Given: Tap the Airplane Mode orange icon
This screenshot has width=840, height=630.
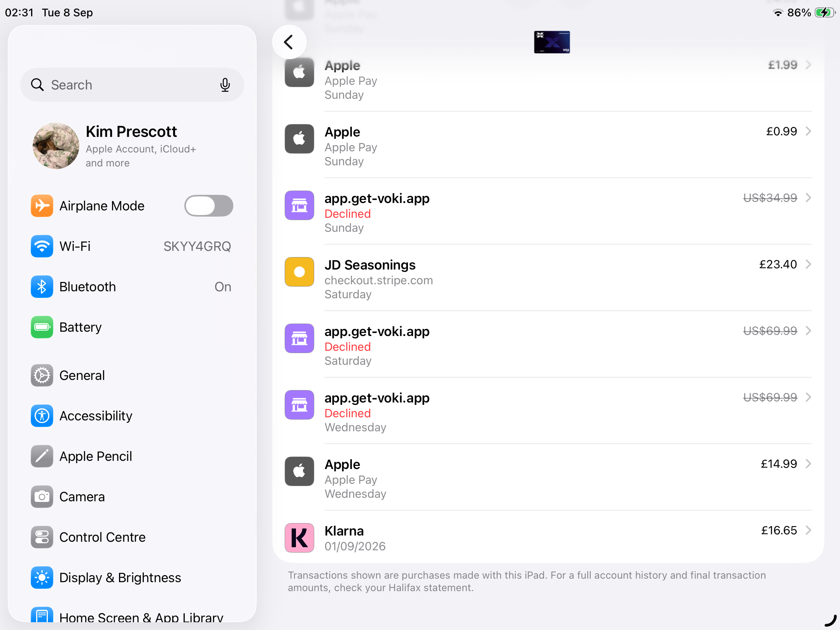Looking at the screenshot, I should (42, 206).
